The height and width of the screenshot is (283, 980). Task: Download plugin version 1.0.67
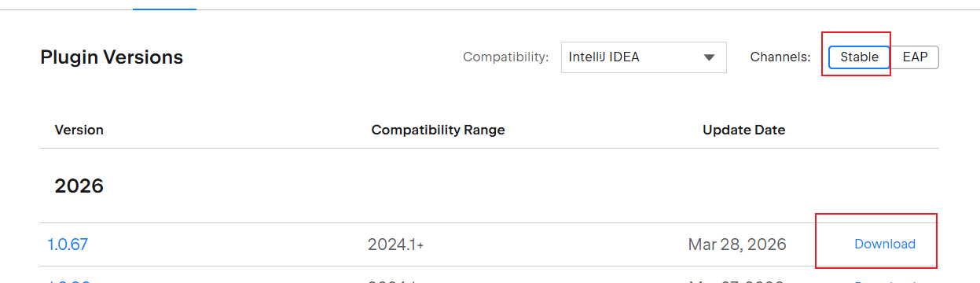(x=885, y=244)
